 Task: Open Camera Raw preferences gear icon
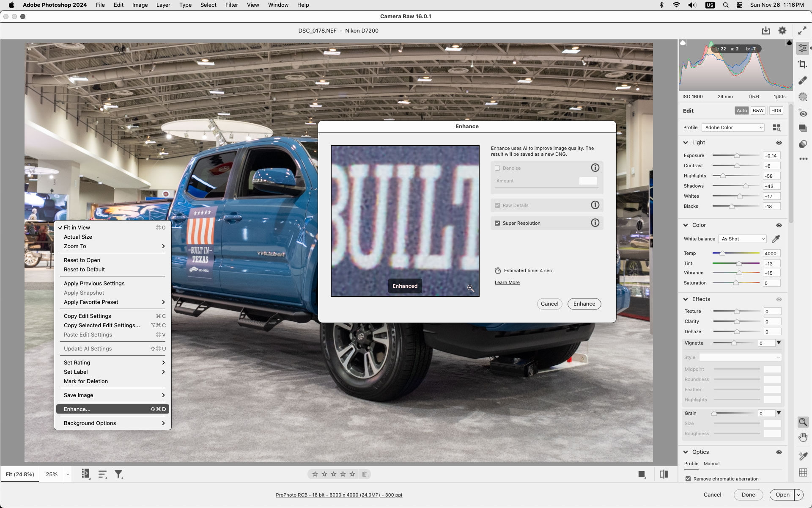[782, 30]
